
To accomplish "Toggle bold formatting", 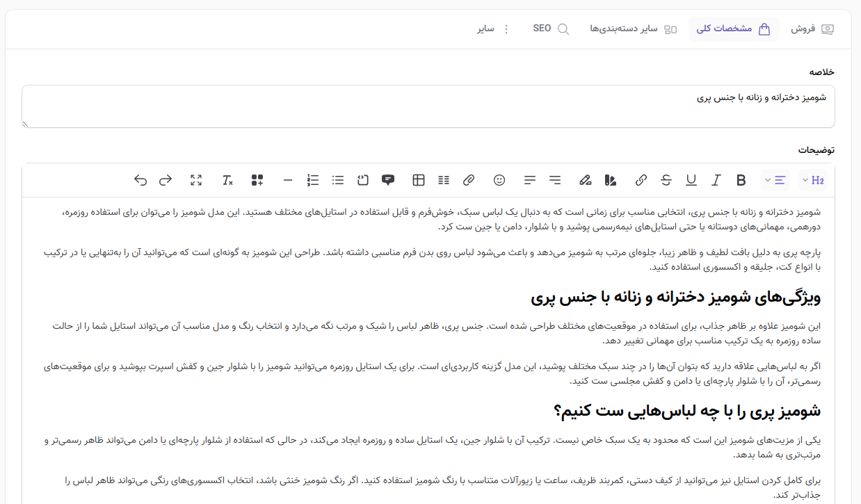I will tap(741, 180).
